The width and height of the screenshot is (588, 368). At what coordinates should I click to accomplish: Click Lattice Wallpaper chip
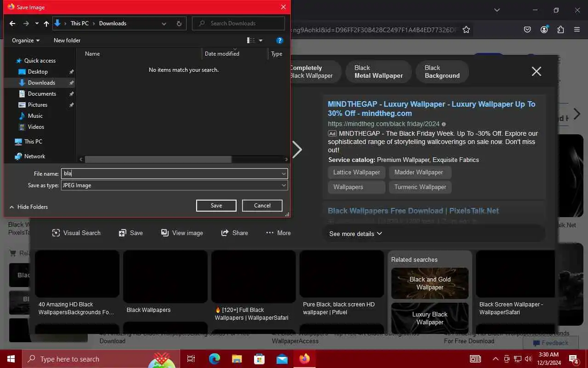356,172
